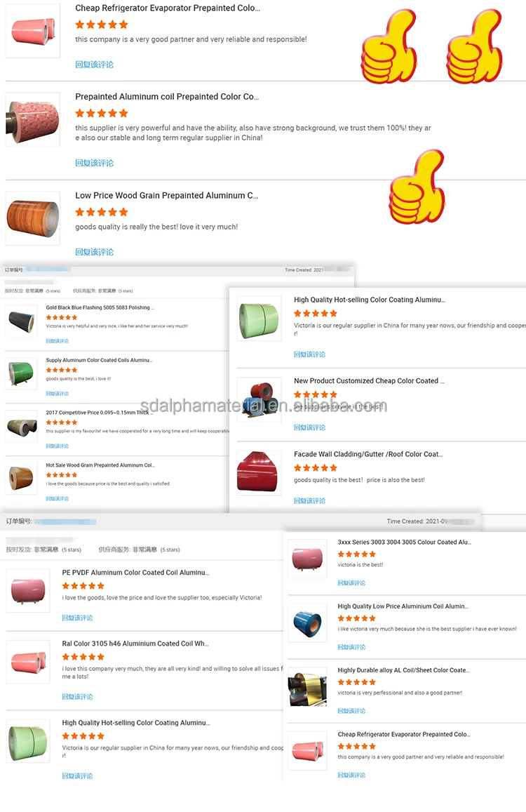
Task: Open New Product Customized Cheap Color Coated title
Action: click(x=369, y=380)
